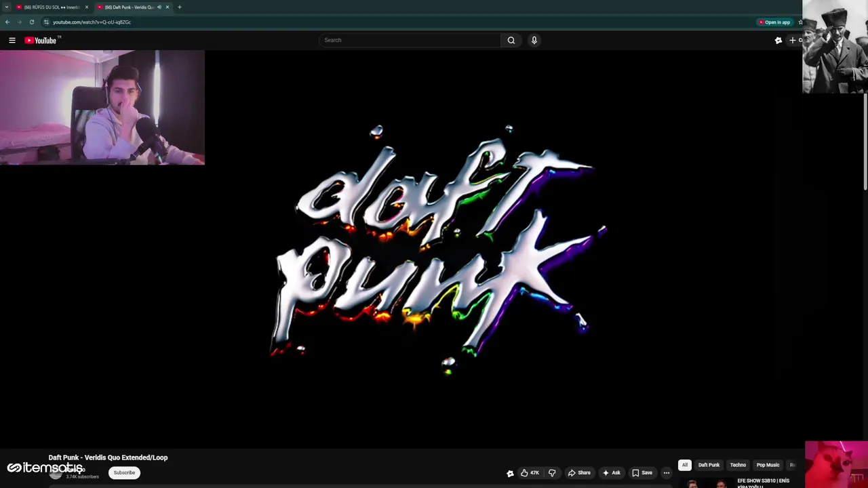Focus the YouTube Search input field
Screen dimensions: 868x488
coord(410,40)
